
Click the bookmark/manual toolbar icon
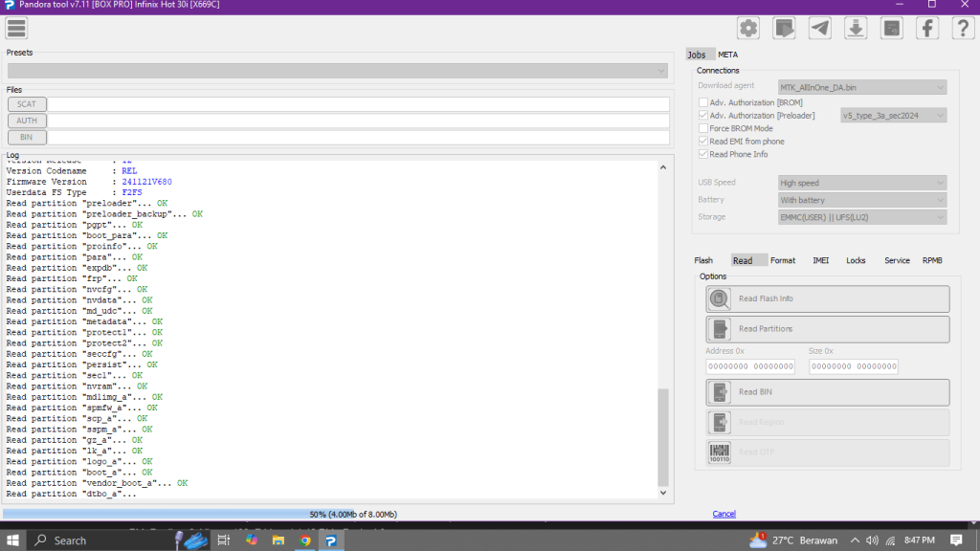(x=784, y=28)
